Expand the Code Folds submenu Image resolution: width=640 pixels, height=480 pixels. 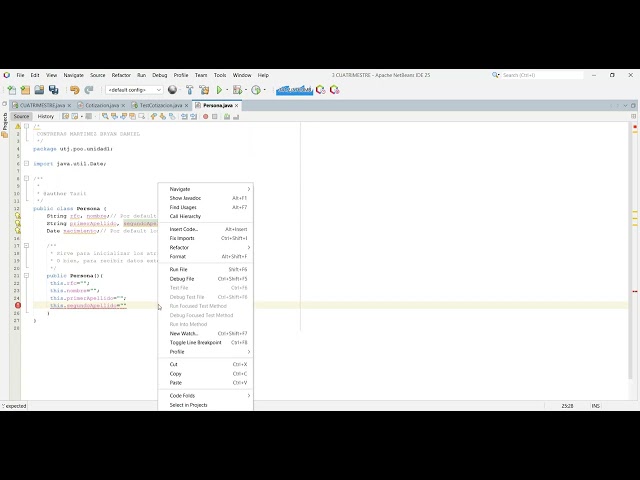click(x=205, y=396)
